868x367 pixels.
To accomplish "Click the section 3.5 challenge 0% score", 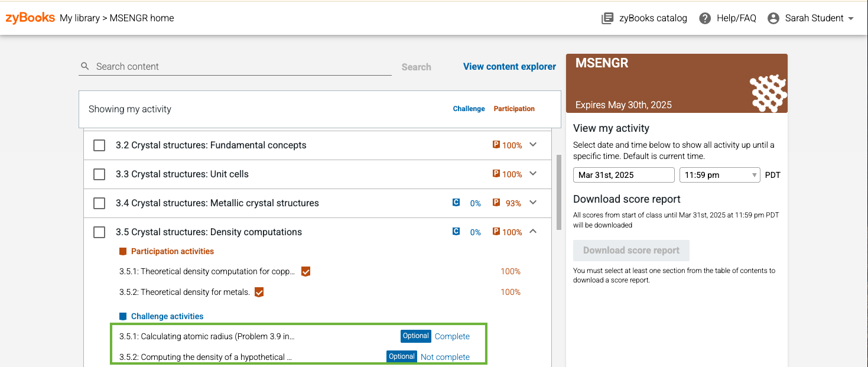I will 476,232.
